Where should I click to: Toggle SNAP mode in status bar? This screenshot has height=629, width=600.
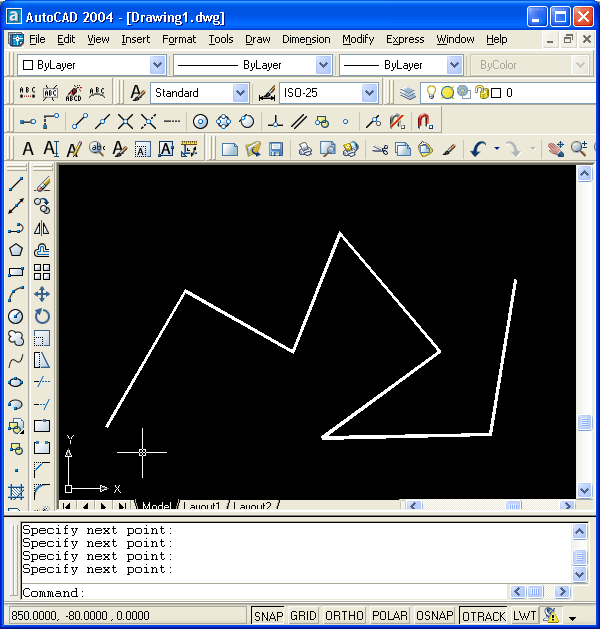click(268, 616)
